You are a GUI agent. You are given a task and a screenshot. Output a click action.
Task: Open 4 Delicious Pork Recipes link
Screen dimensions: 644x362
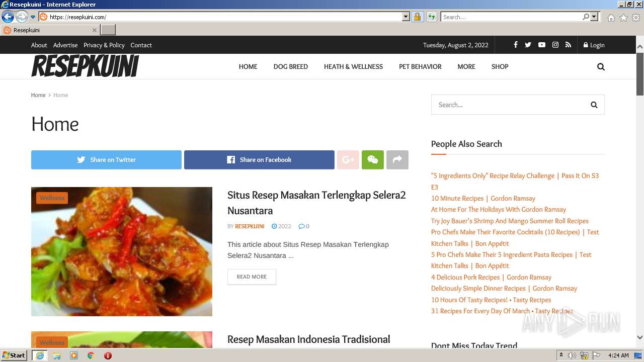pyautogui.click(x=491, y=277)
